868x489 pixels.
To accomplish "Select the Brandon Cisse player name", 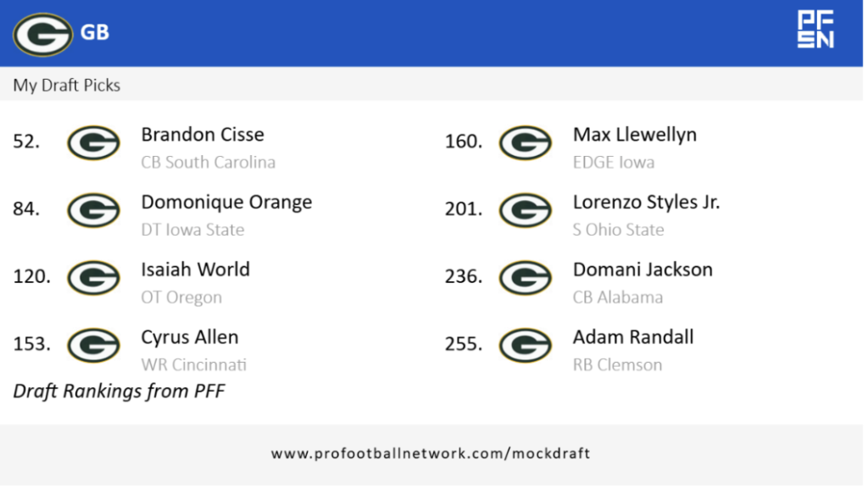I will (x=203, y=135).
